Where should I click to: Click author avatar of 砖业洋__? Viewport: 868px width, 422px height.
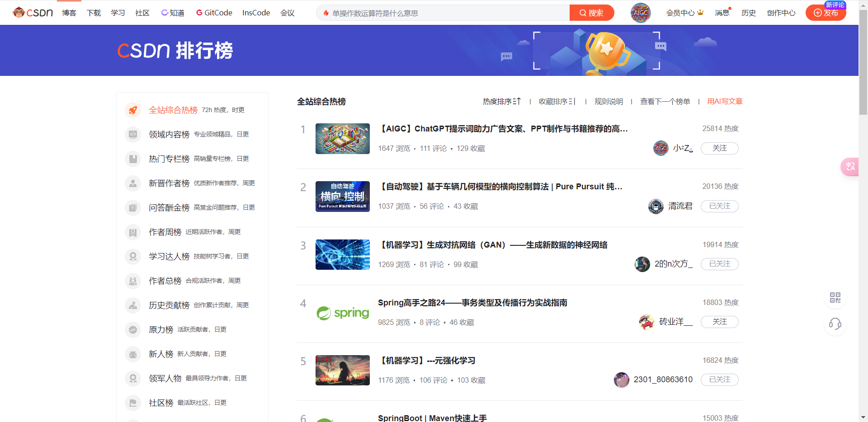coord(647,322)
